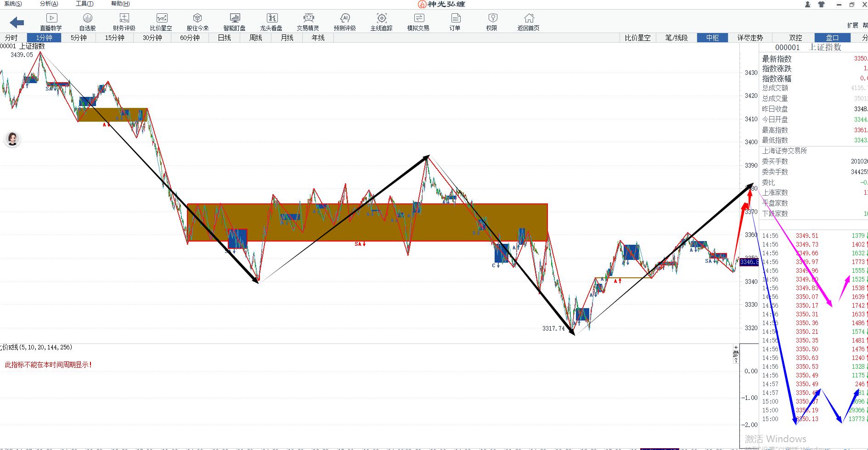
Task: Open 直播教学 live teaching
Action: (x=51, y=22)
